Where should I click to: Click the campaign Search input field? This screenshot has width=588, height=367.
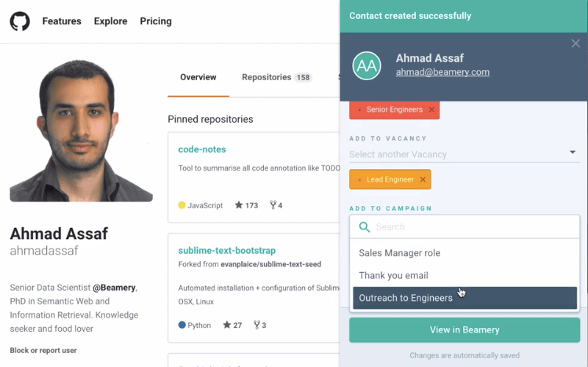click(470, 227)
